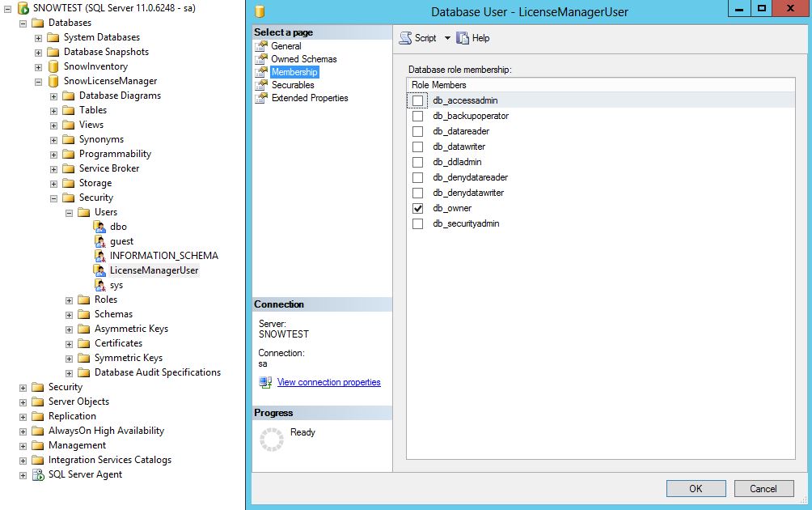Click the SNOWTEST server icon

(x=23, y=8)
